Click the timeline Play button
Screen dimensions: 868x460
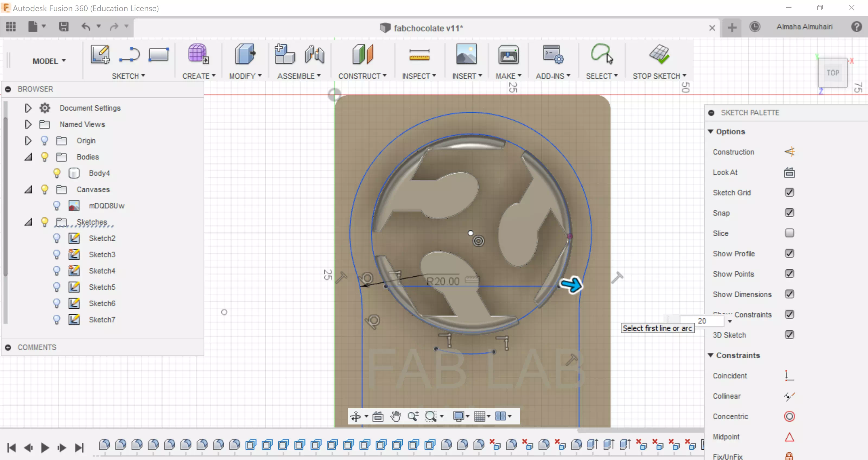coord(44,448)
